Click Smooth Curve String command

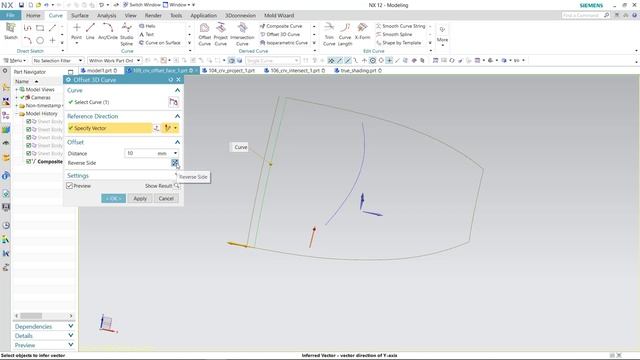point(400,26)
